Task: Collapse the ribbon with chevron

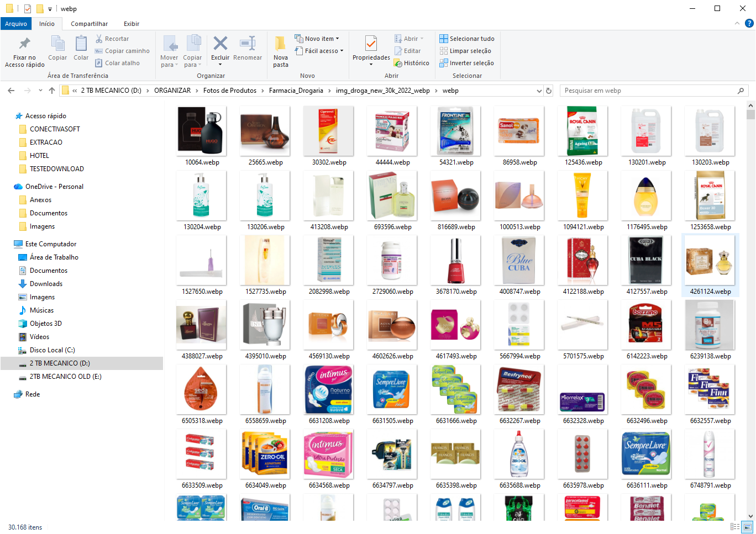Action: pos(737,23)
